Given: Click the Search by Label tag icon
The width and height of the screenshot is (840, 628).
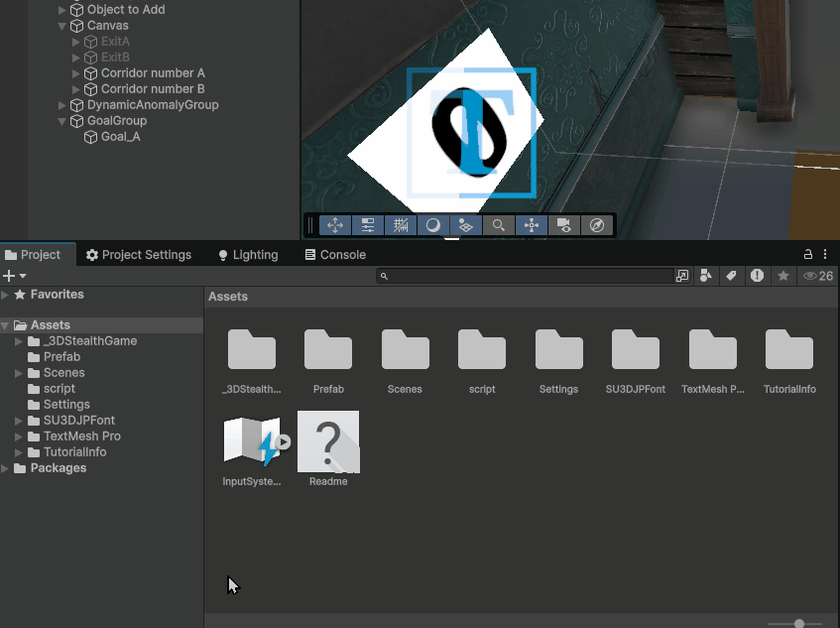Looking at the screenshot, I should click(731, 276).
